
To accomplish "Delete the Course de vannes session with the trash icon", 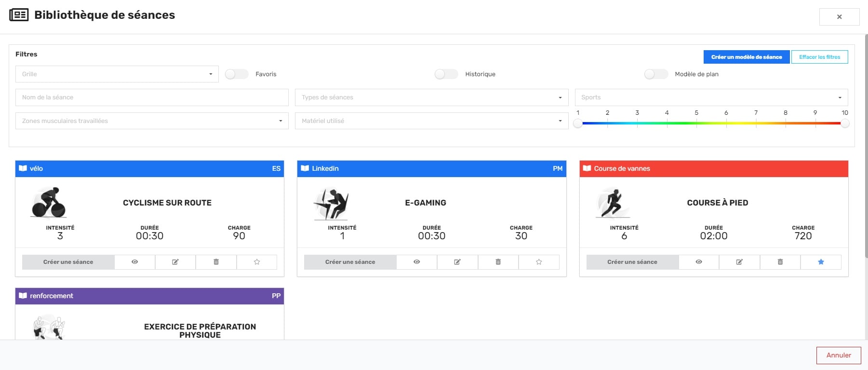I will click(x=780, y=262).
